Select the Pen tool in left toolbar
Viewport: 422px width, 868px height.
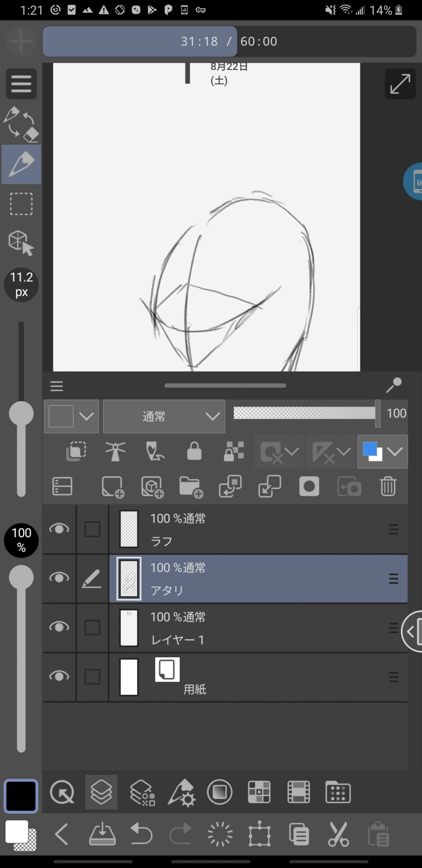tap(21, 164)
